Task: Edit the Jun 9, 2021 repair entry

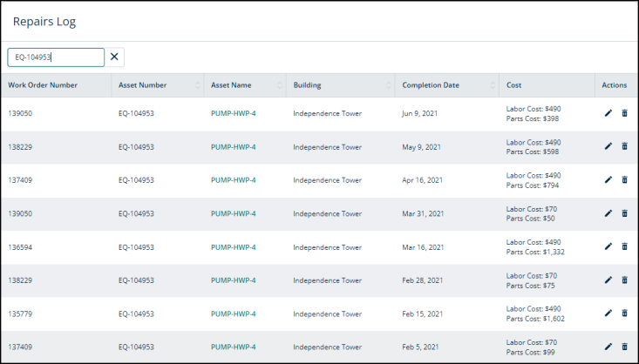Action: point(608,113)
